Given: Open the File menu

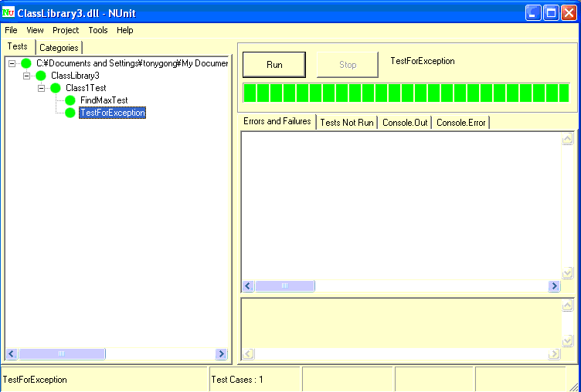Looking at the screenshot, I should pos(11,30).
